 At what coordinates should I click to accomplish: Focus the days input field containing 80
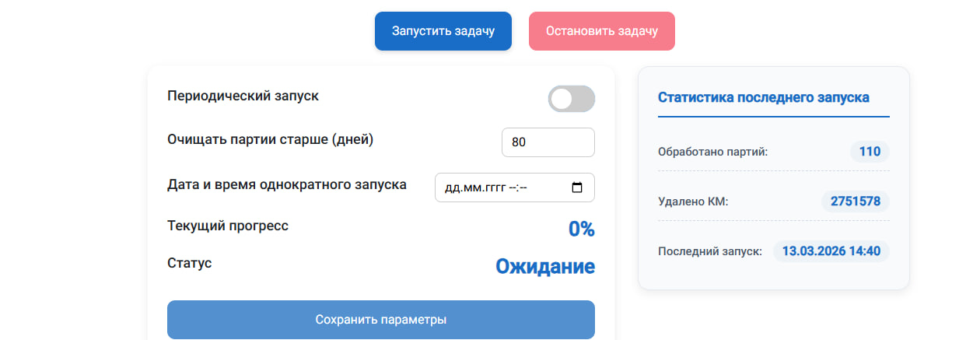point(548,142)
